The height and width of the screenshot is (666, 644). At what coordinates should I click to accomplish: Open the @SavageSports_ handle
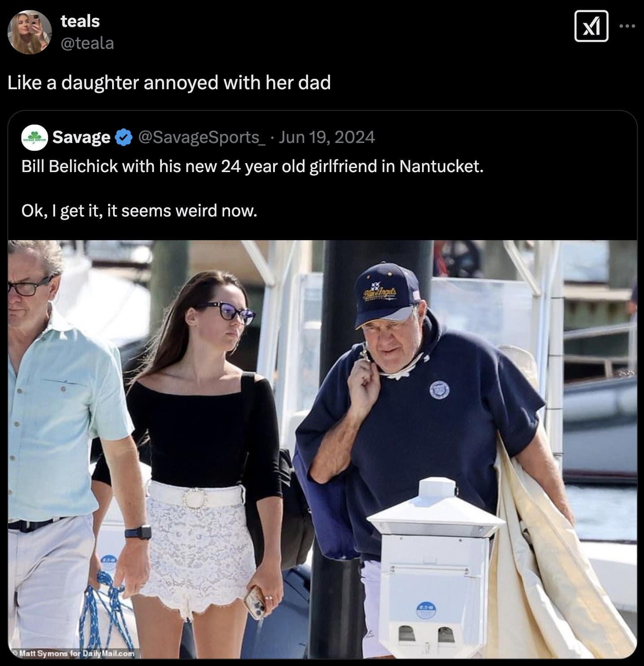[202, 137]
